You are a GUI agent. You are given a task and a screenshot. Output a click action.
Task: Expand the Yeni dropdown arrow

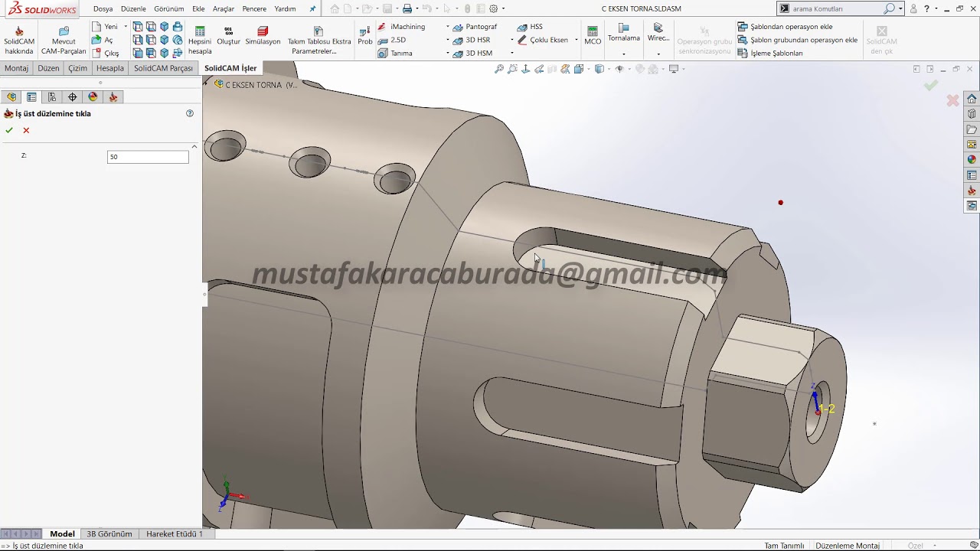126,27
